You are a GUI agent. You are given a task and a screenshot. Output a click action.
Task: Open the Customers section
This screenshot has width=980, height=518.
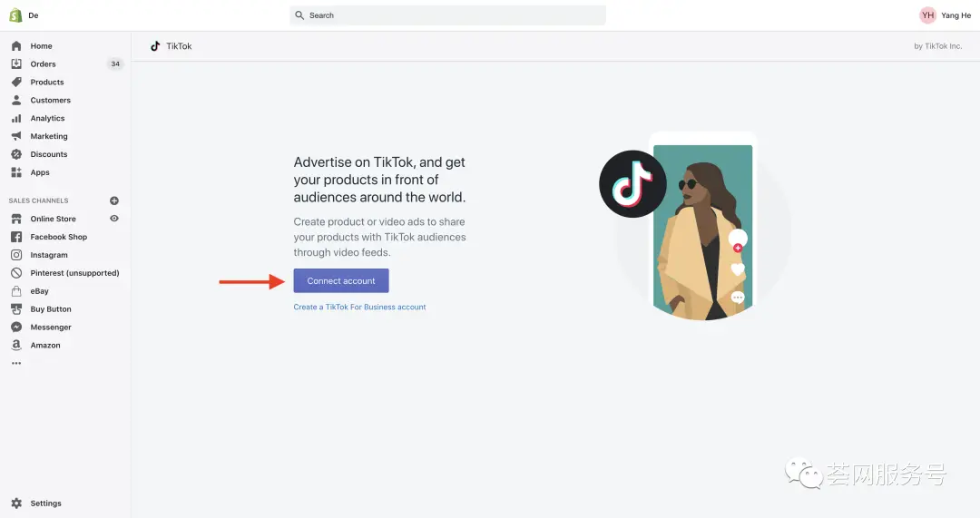50,101
